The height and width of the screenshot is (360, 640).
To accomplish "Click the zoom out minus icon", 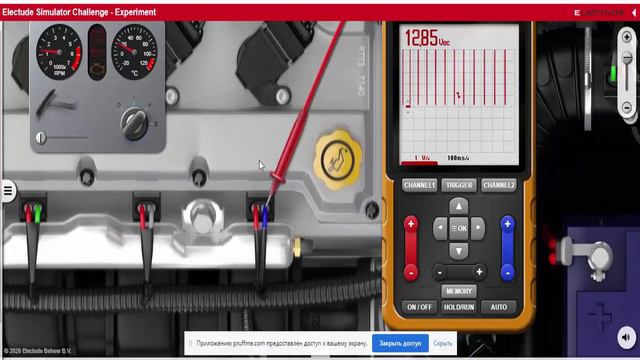I will tap(627, 108).
